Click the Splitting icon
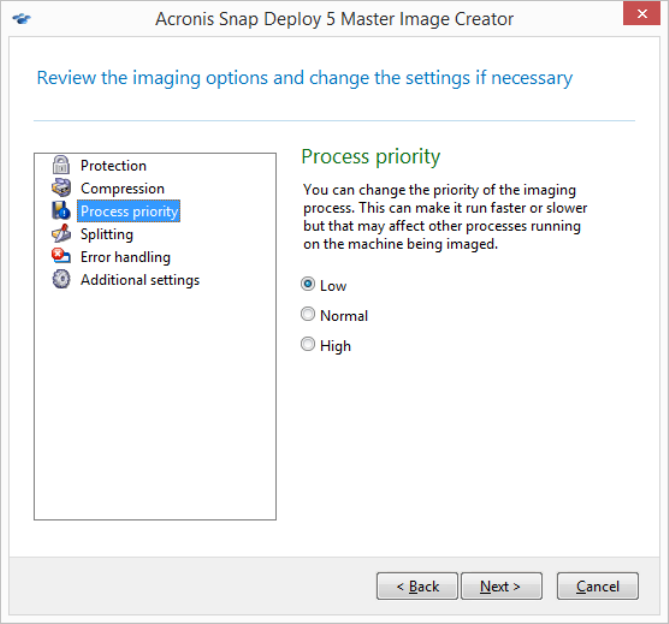Viewport: 669px width, 624px height. tap(61, 234)
